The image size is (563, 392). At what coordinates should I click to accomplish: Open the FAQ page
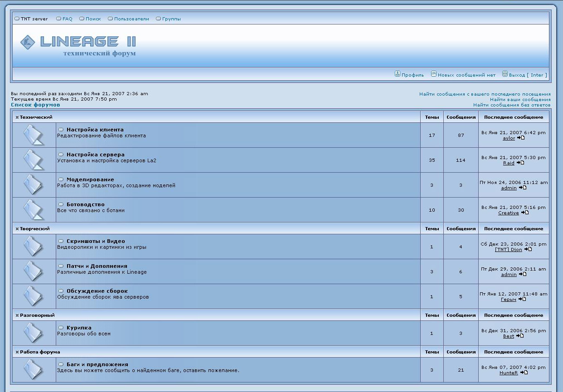[x=68, y=19]
